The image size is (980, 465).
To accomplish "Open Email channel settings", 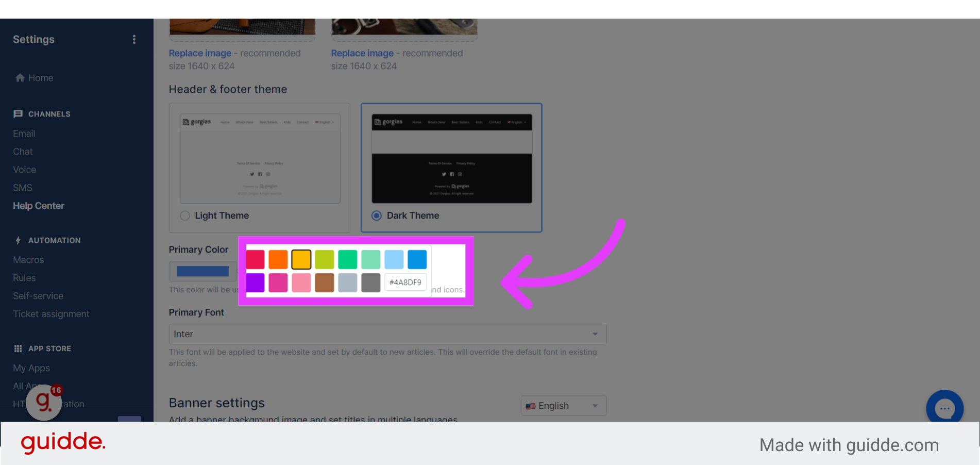I will click(x=24, y=134).
